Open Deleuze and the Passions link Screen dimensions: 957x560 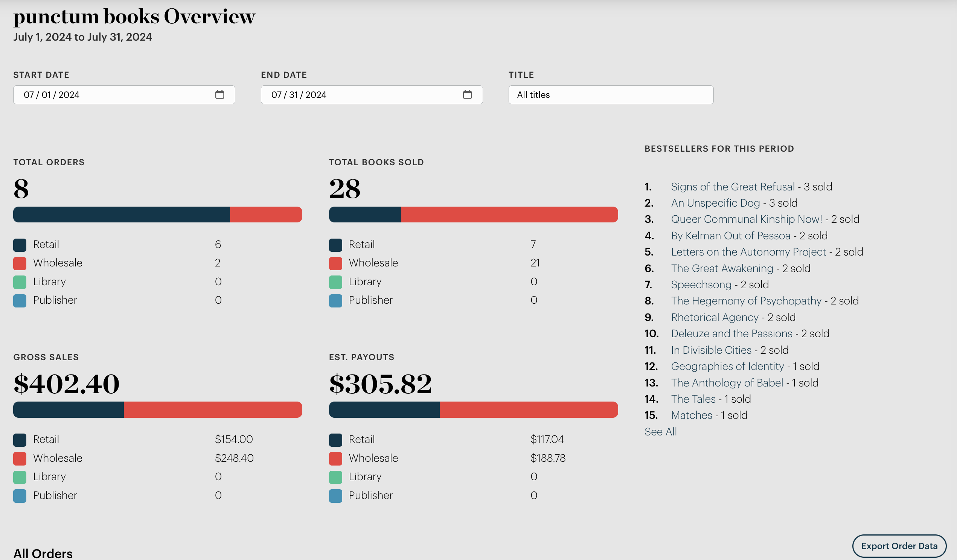(731, 334)
